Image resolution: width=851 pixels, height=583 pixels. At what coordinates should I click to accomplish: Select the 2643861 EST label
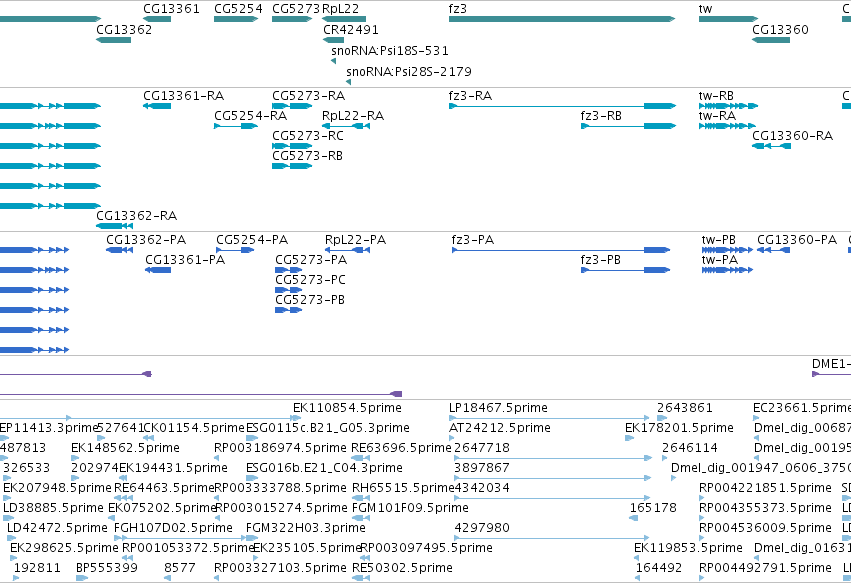point(684,408)
